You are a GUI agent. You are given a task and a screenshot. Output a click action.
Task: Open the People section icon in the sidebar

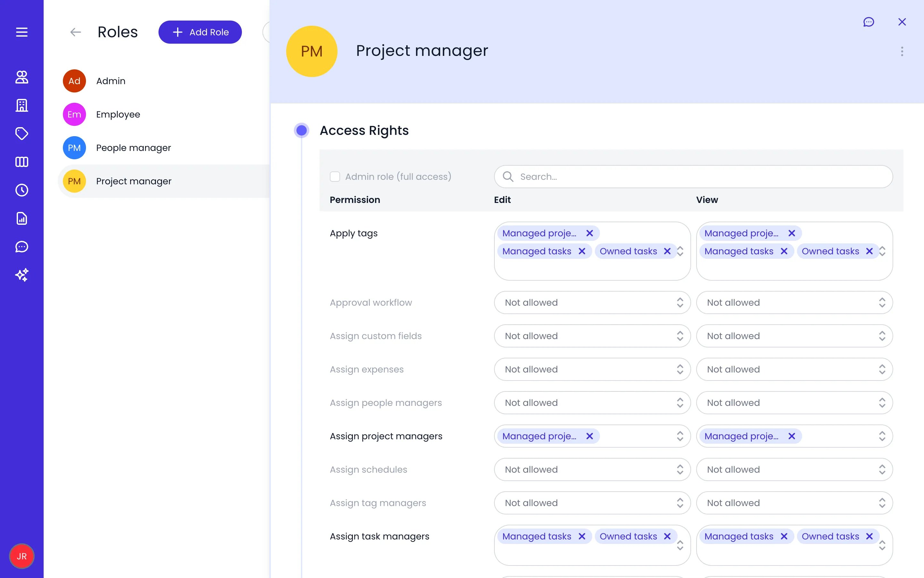(22, 77)
